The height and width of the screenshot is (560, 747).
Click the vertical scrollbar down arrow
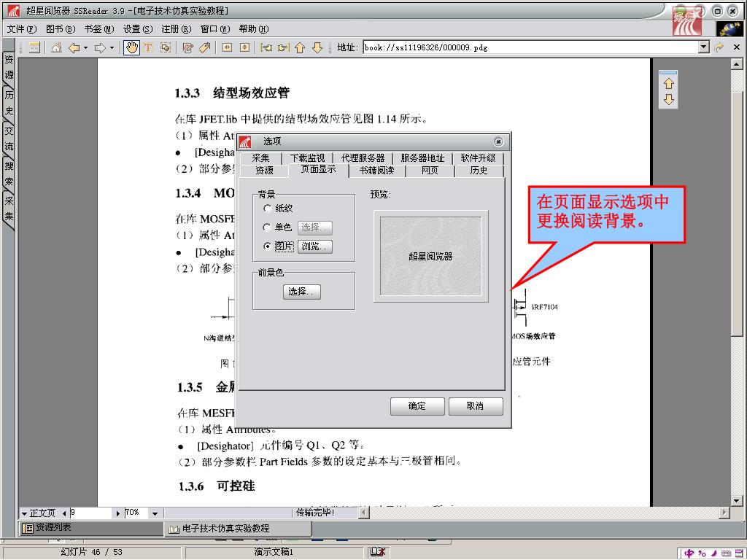737,501
